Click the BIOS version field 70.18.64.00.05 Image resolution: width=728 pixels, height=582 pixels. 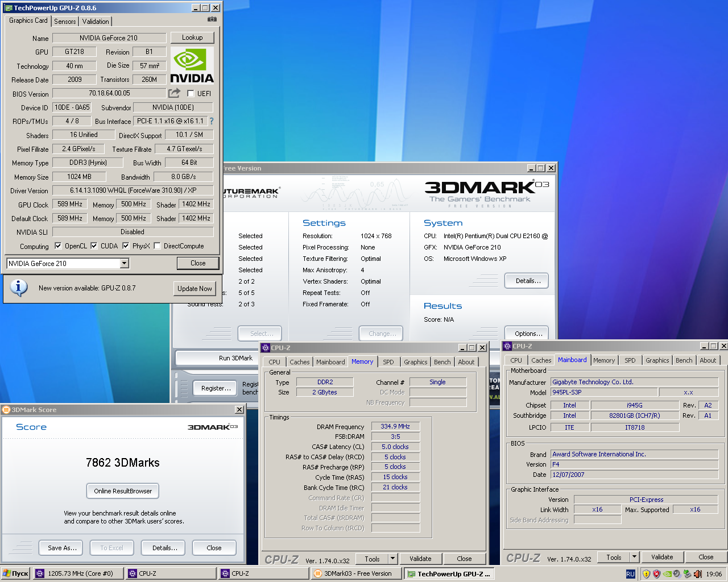[x=109, y=93]
